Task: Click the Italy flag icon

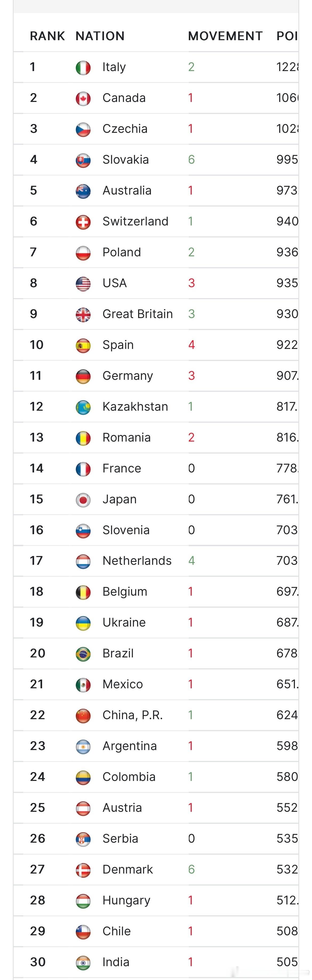Action: (83, 68)
